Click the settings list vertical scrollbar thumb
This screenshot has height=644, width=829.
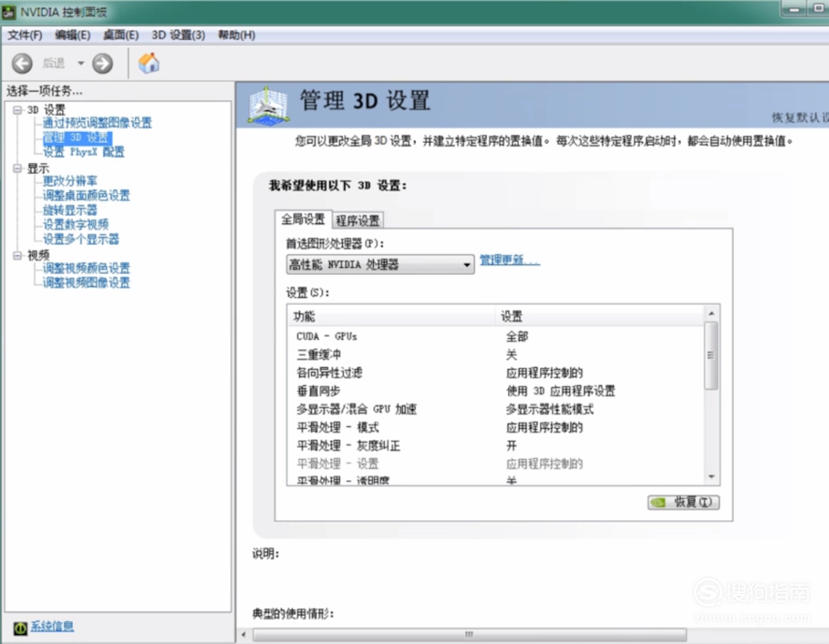click(712, 355)
